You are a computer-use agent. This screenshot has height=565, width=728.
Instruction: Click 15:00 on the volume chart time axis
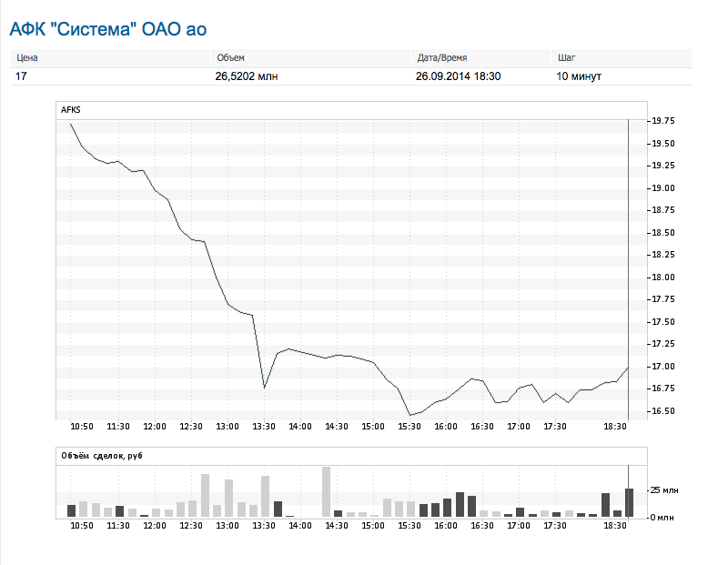373,526
